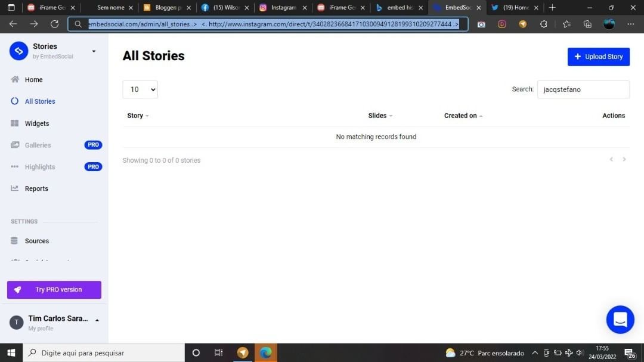Click the next page arrow in pagination

pyautogui.click(x=624, y=159)
